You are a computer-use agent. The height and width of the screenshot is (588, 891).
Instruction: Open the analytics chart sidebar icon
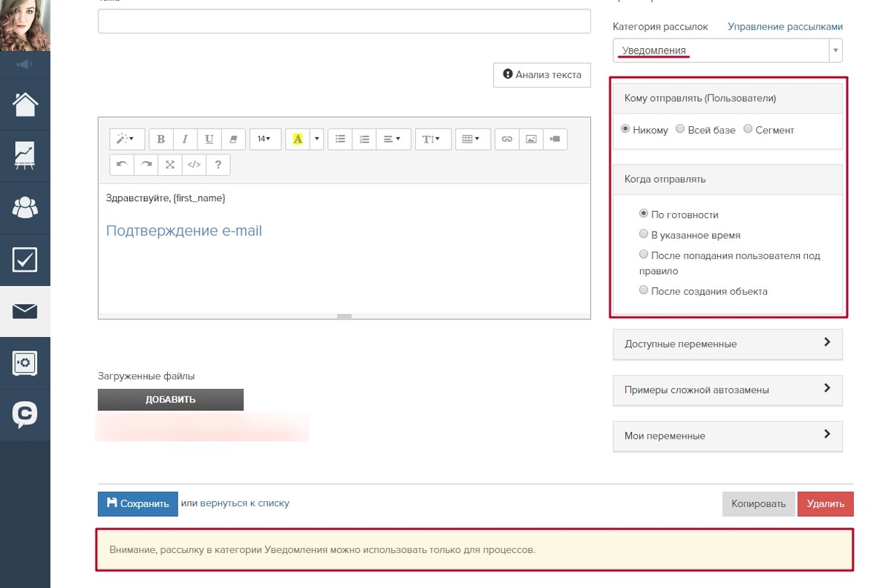coord(25,156)
